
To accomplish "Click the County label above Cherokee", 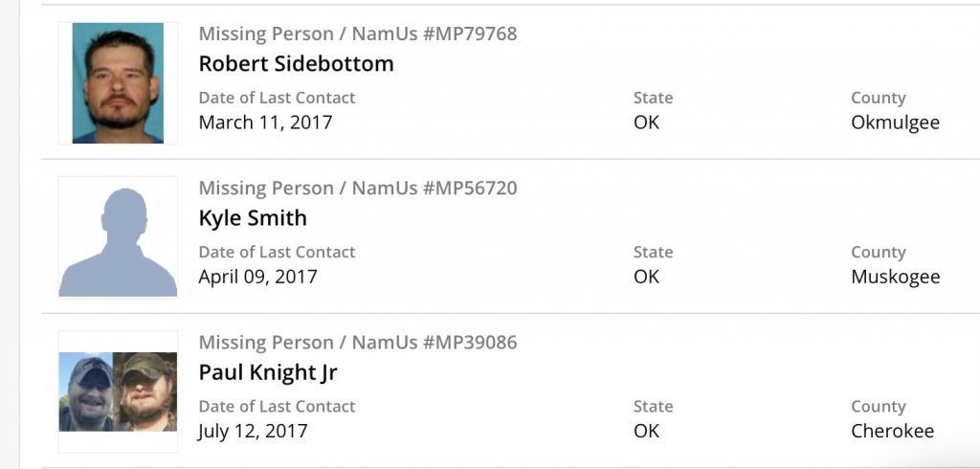I will pos(878,407).
